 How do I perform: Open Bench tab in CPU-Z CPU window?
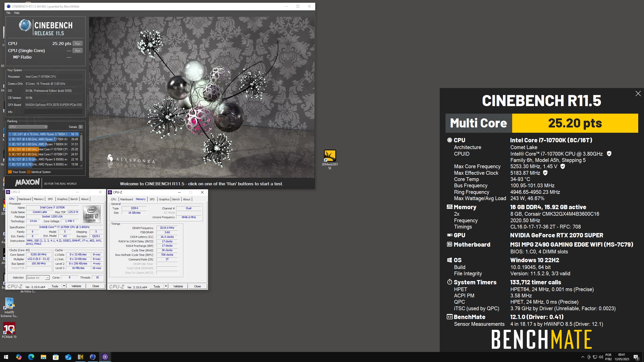pos(74,199)
